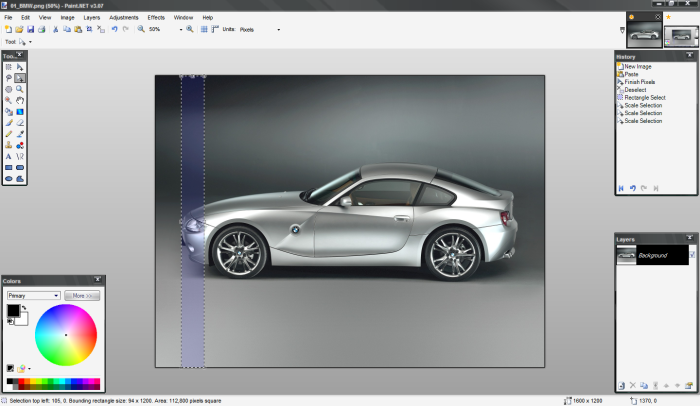Image resolution: width=700 pixels, height=406 pixels.
Task: Open the Adjustments menu
Action: pos(124,17)
